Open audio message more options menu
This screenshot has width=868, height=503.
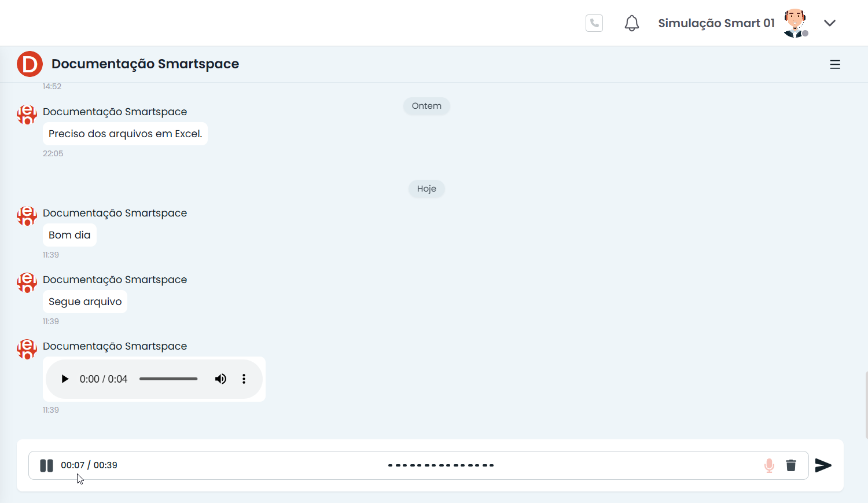(x=244, y=379)
